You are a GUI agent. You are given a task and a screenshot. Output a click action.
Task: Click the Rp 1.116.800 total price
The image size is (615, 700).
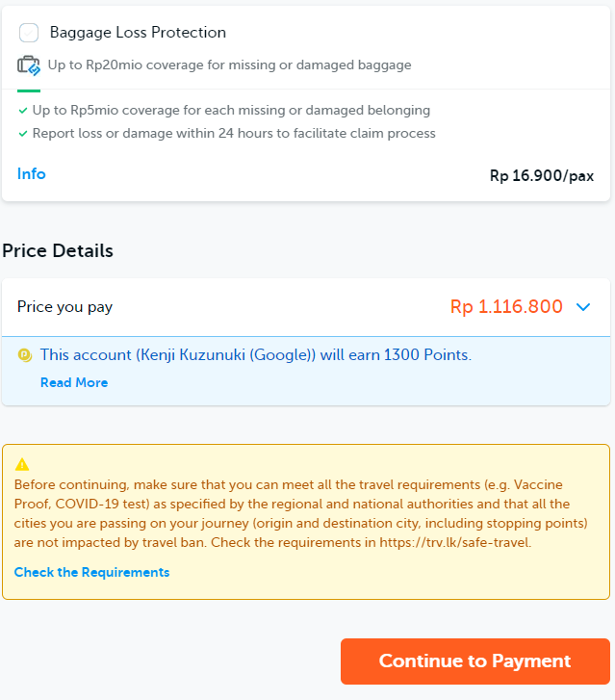[x=506, y=307]
